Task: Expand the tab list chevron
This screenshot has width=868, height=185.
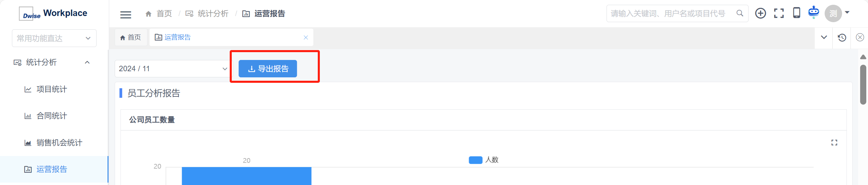Action: tap(824, 37)
